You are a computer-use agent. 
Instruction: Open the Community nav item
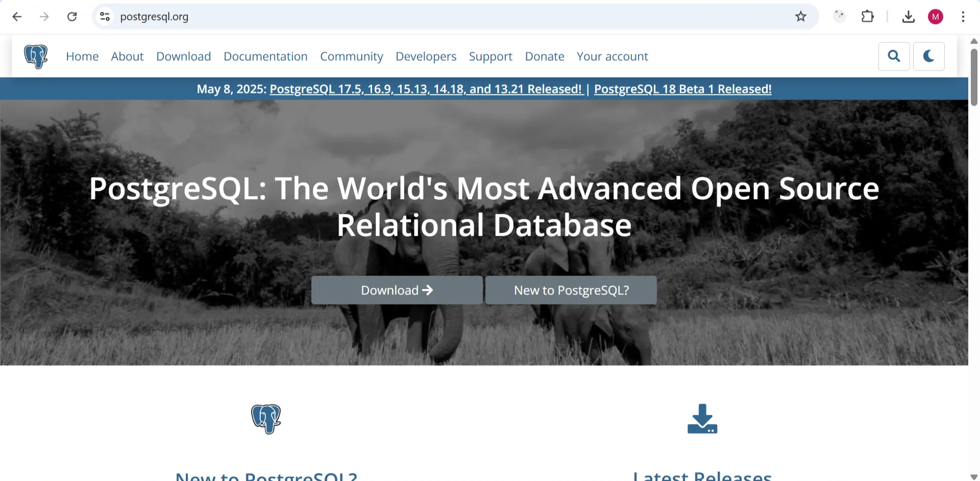(351, 56)
